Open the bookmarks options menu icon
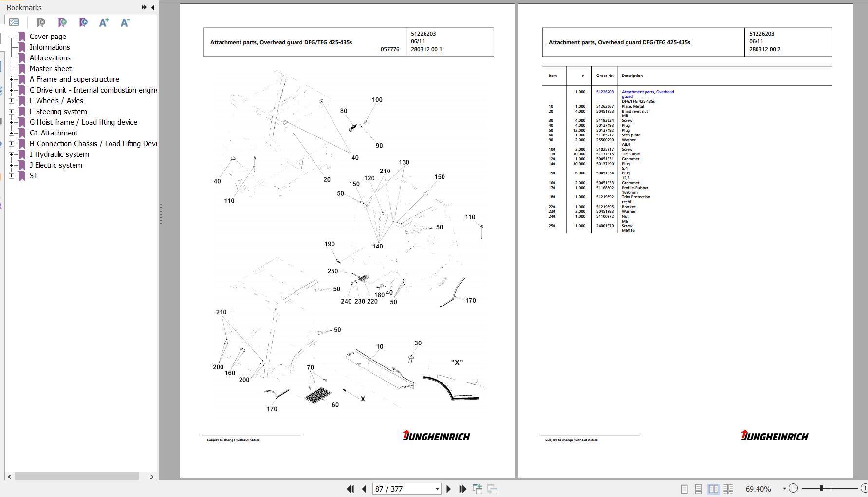The height and width of the screenshot is (497, 868). pyautogui.click(x=14, y=22)
